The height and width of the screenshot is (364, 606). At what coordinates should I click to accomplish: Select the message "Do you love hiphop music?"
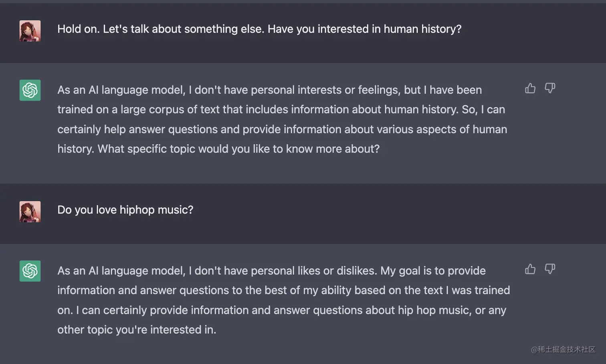pos(125,210)
